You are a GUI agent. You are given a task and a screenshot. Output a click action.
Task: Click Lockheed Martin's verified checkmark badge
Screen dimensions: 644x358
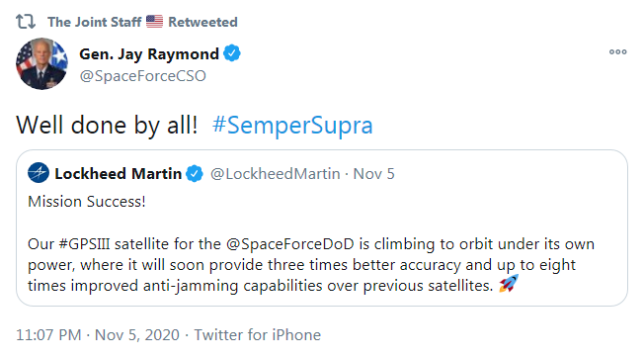pos(195,173)
